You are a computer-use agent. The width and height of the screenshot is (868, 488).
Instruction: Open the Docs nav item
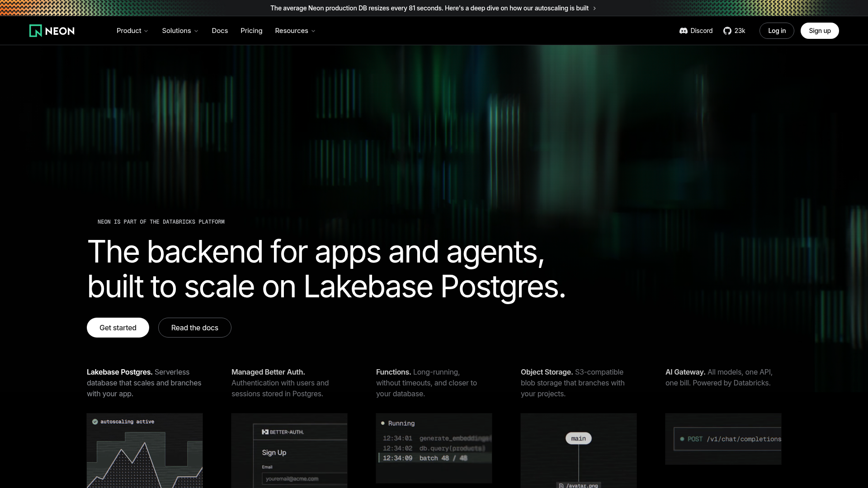[x=220, y=31]
